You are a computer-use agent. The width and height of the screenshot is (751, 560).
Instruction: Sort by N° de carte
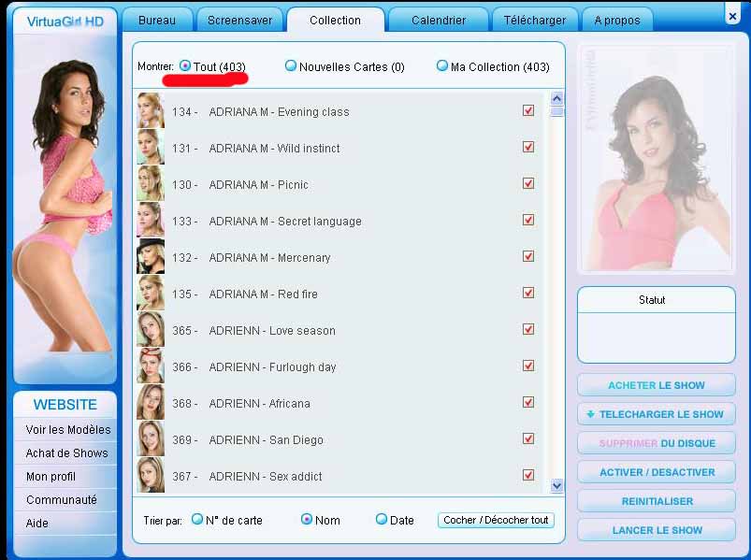tap(197, 520)
